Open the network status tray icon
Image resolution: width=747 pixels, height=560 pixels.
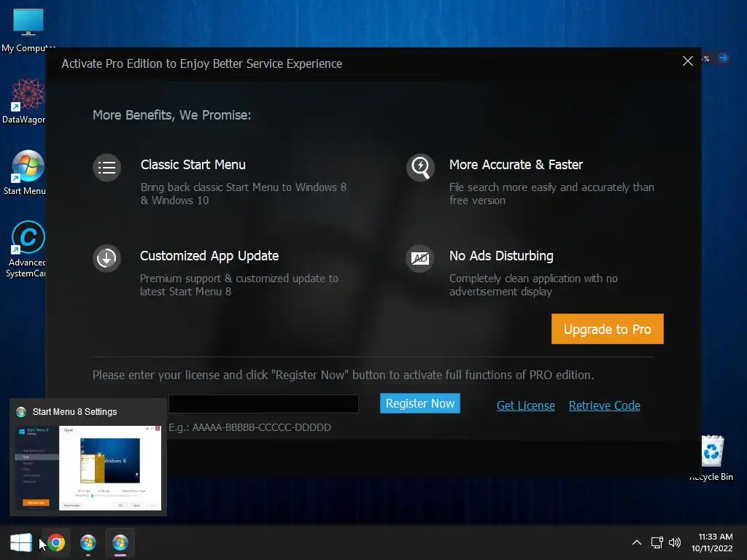[x=657, y=542]
